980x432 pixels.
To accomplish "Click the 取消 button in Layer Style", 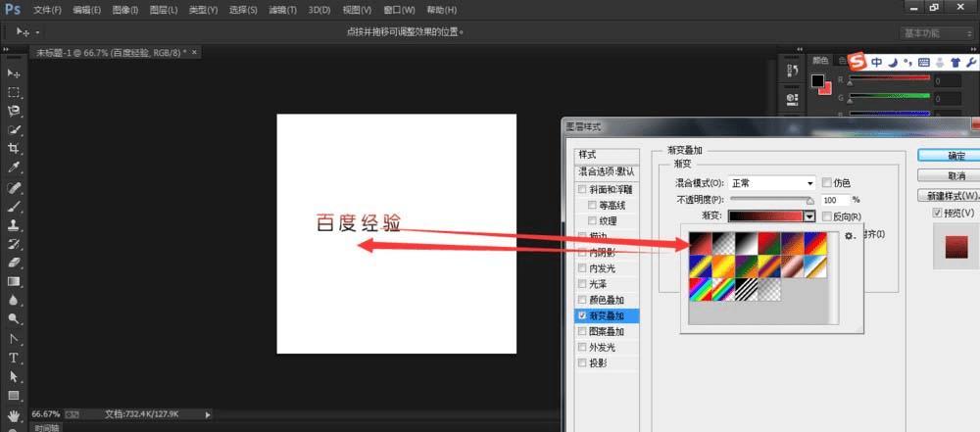I will pyautogui.click(x=949, y=175).
